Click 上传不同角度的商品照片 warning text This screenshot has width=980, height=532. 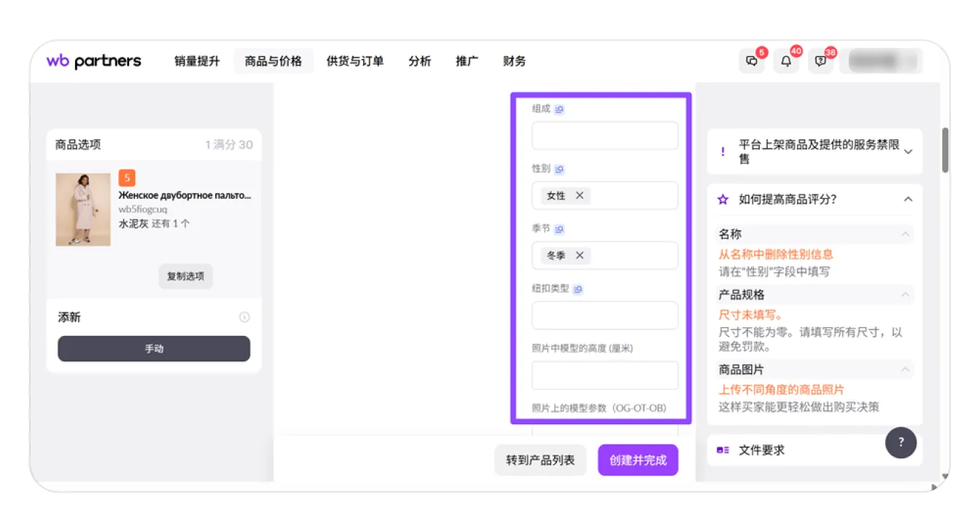pyautogui.click(x=782, y=390)
